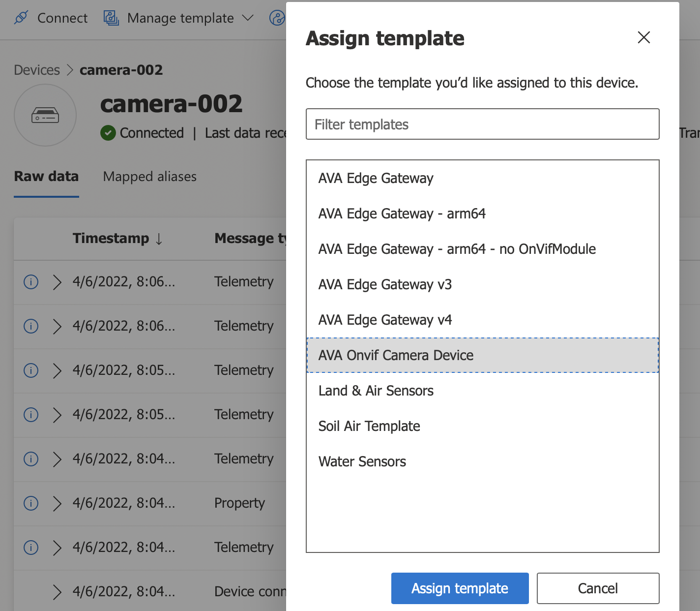This screenshot has height=611, width=700.
Task: Select the Raw data tab
Action: (46, 177)
